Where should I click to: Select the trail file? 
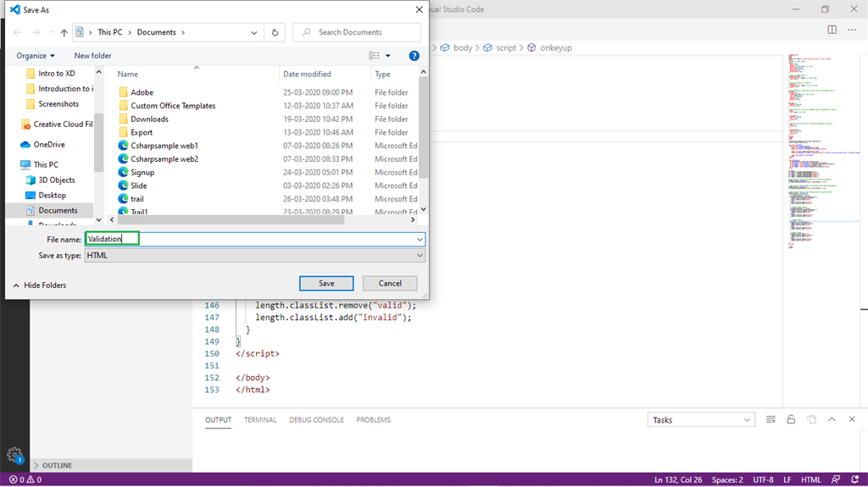pyautogui.click(x=136, y=199)
